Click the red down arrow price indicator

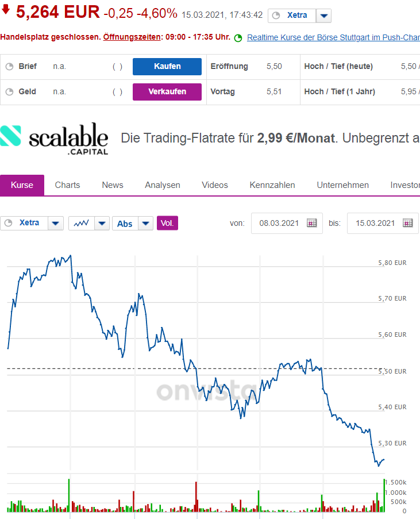6,10
